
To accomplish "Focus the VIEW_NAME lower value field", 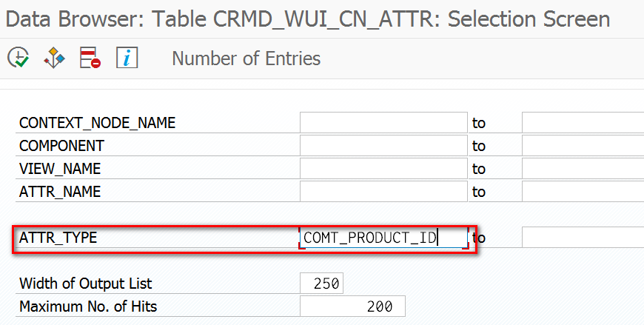I will click(x=383, y=169).
